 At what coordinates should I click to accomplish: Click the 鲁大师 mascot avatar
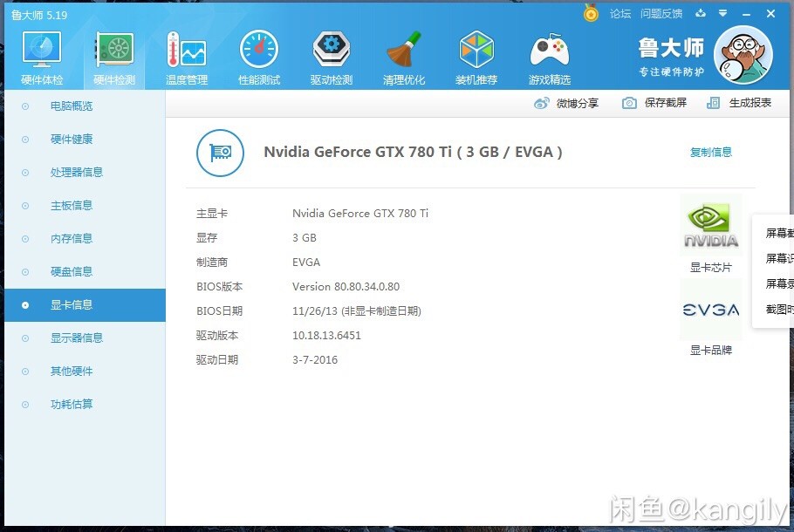point(743,55)
